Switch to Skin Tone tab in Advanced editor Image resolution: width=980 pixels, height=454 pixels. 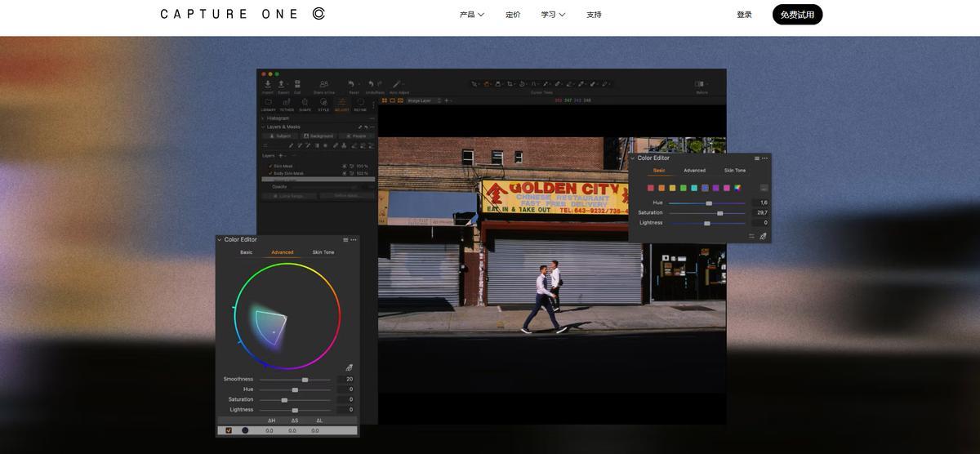[323, 252]
